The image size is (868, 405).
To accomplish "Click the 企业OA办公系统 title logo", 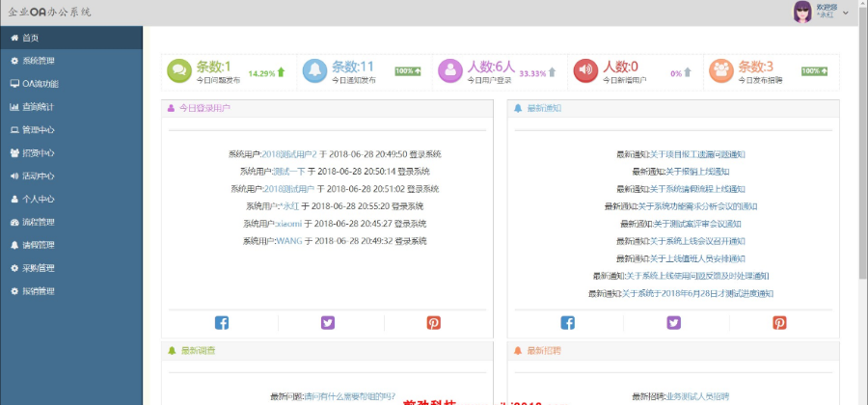I will (x=50, y=13).
